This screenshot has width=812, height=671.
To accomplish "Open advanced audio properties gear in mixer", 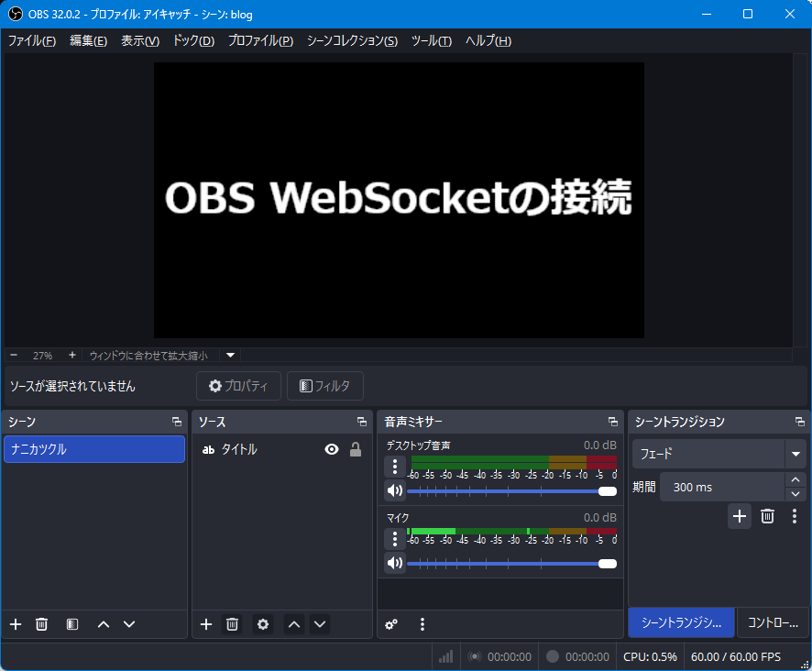I will point(391,624).
